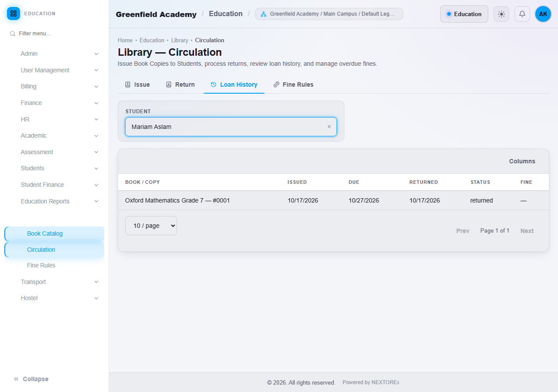Image resolution: width=558 pixels, height=392 pixels.
Task: Expand the Hostel chevron in sidebar
Action: 96,298
